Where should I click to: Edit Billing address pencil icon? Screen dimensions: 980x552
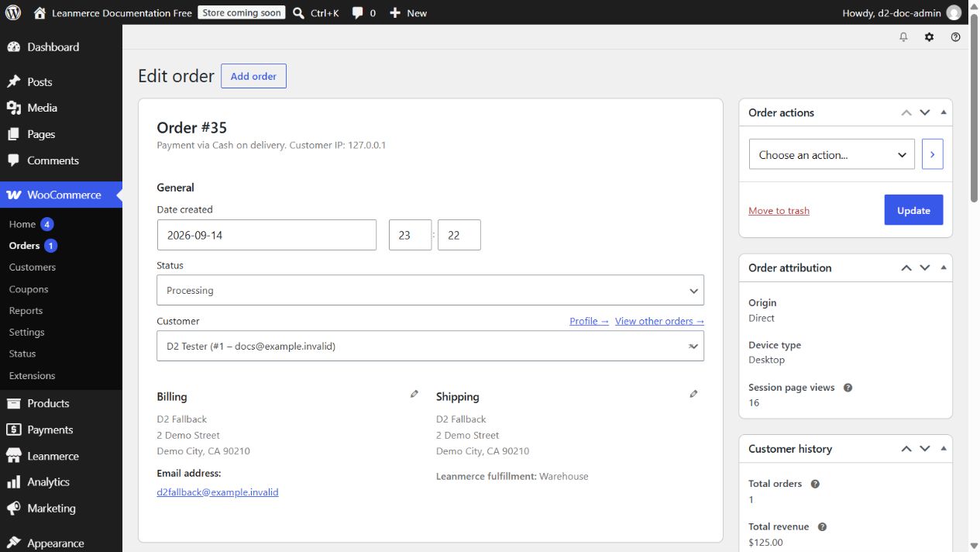pos(414,394)
